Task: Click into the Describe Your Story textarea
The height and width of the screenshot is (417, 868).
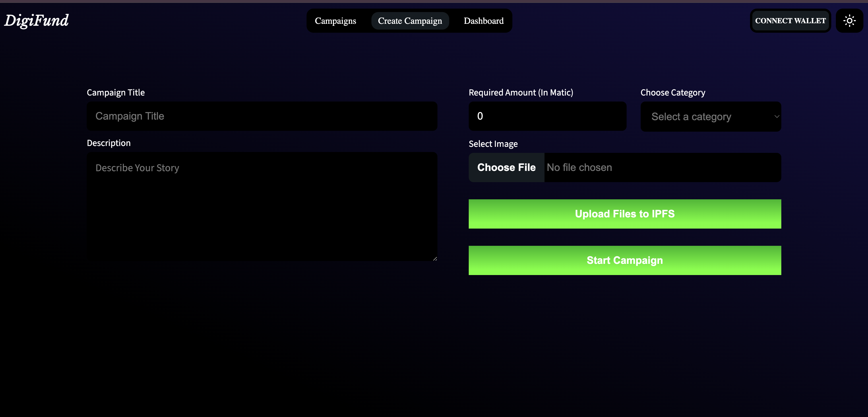Action: click(x=262, y=206)
